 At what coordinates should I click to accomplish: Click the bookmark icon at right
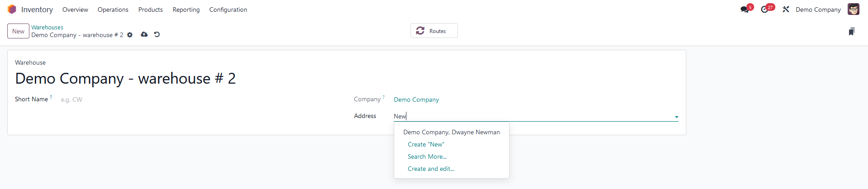click(852, 31)
